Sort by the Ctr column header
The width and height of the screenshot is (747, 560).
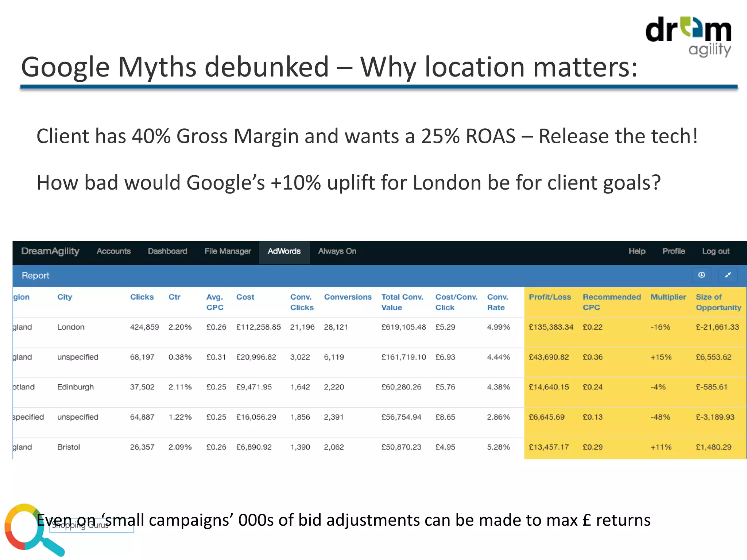point(174,297)
